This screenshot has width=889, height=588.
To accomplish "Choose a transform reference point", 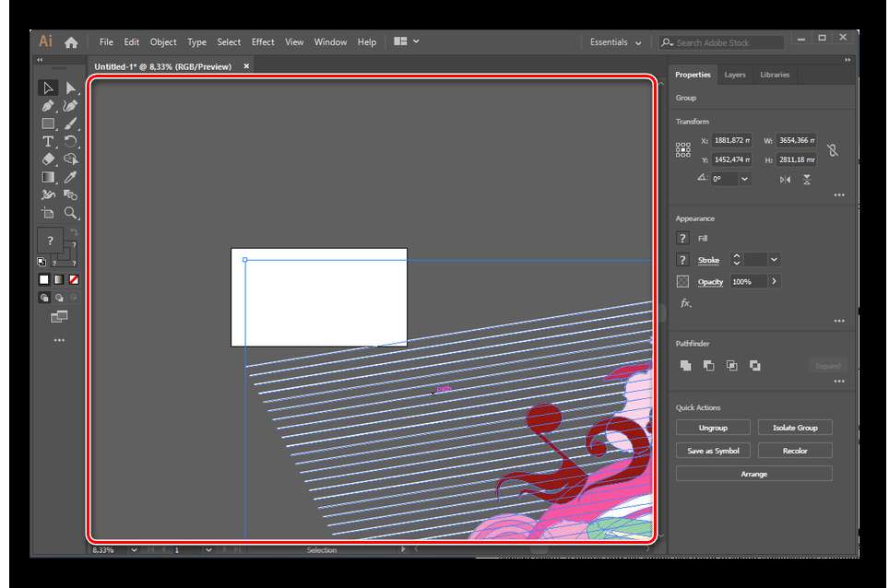I will click(x=683, y=149).
